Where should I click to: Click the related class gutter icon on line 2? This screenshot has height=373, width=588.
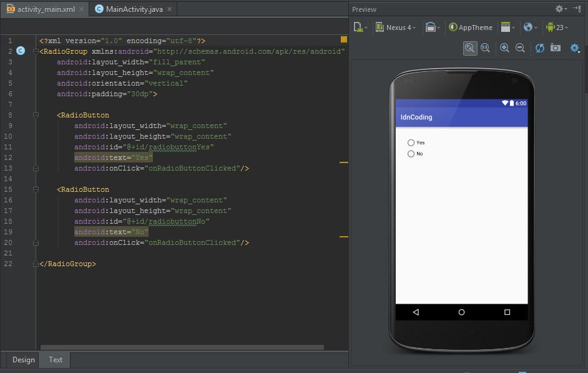point(21,51)
